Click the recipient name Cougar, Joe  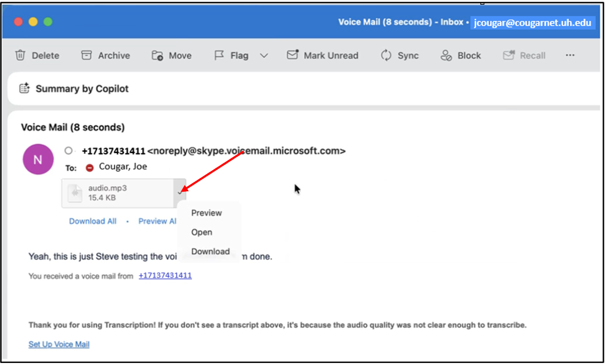pos(123,167)
